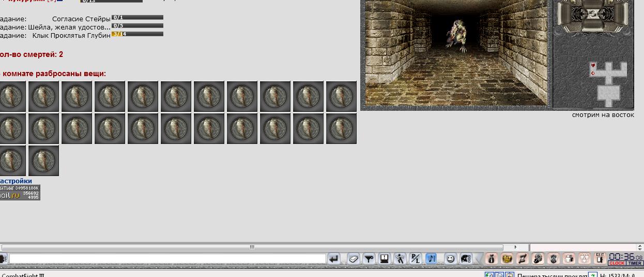Click status bar text 'Пещера тысячи проклят'
Screen dimensions: 644x277
tap(552, 274)
